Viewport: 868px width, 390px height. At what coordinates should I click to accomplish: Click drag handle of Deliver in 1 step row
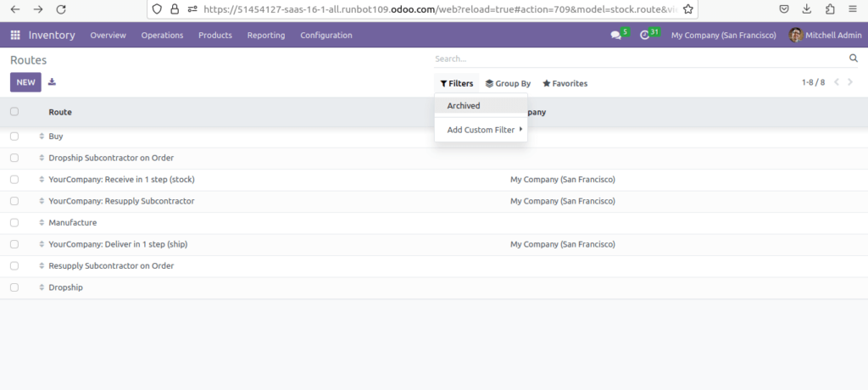42,244
